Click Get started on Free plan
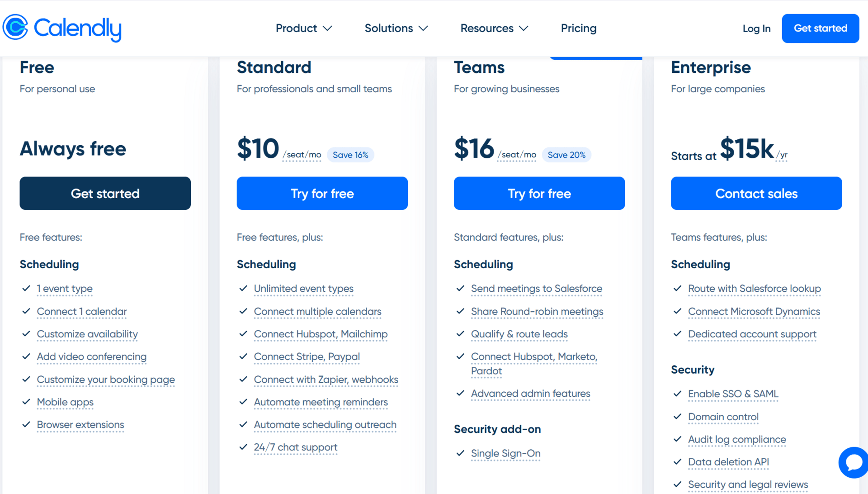This screenshot has width=868, height=494. pos(105,193)
